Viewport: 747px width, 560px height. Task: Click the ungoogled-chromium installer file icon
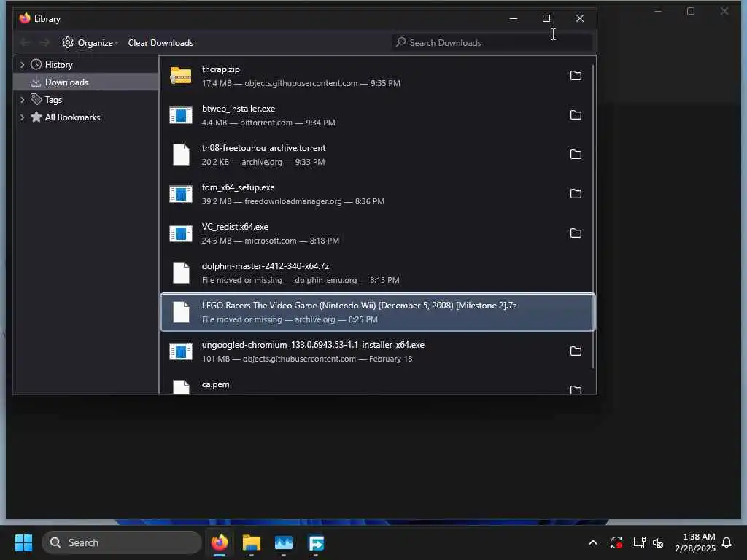click(181, 351)
